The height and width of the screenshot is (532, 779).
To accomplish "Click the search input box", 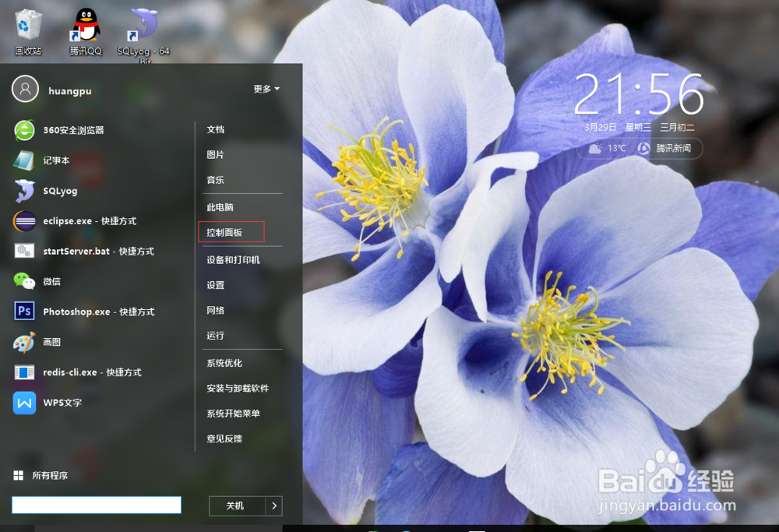I will point(96,505).
